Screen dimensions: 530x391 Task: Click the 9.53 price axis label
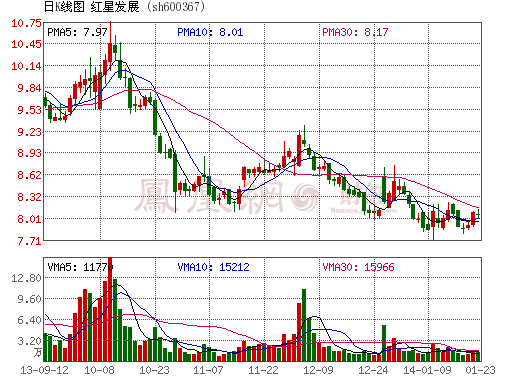(x=29, y=110)
